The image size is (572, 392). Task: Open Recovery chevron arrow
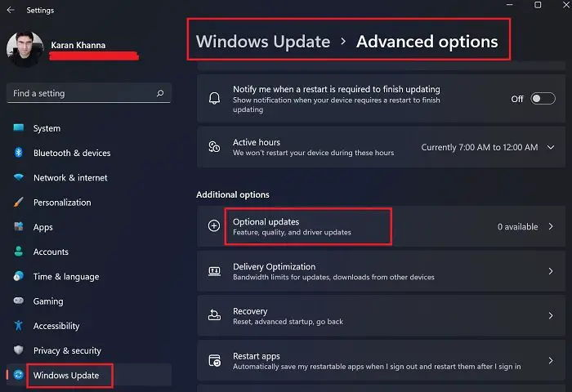pos(551,316)
